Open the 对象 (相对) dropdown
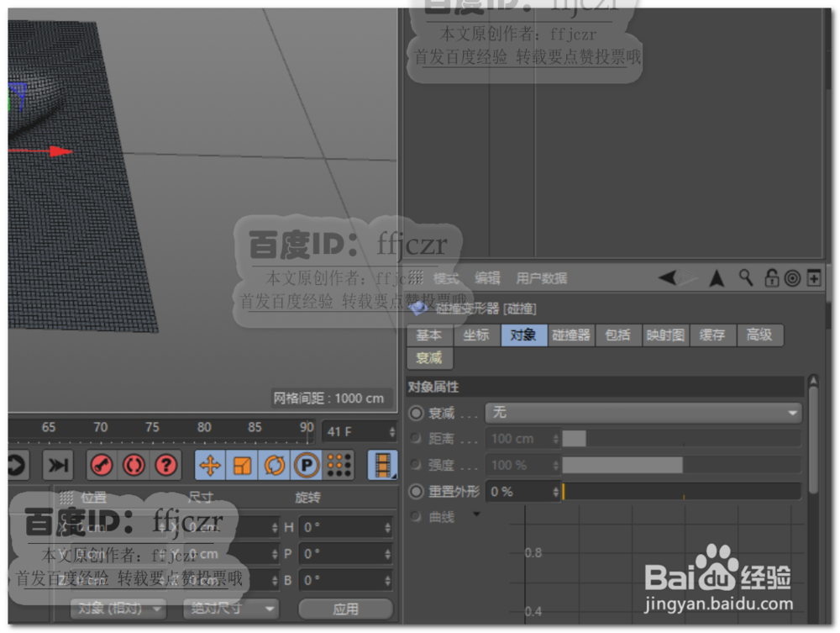The image size is (840, 633). [x=118, y=609]
